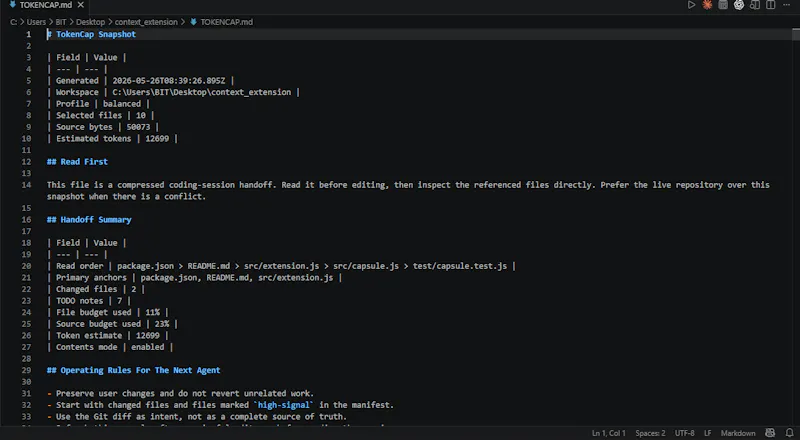Click the '# TokenCap Snapshot' heading
This screenshot has height=440, width=800.
(x=91, y=34)
